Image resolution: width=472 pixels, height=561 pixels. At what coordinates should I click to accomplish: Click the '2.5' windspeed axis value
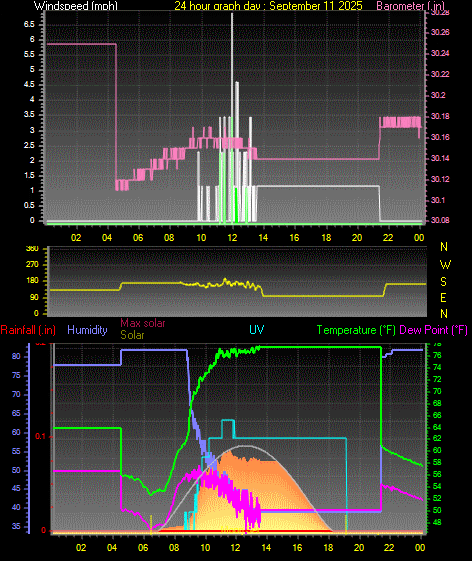[x=29, y=145]
